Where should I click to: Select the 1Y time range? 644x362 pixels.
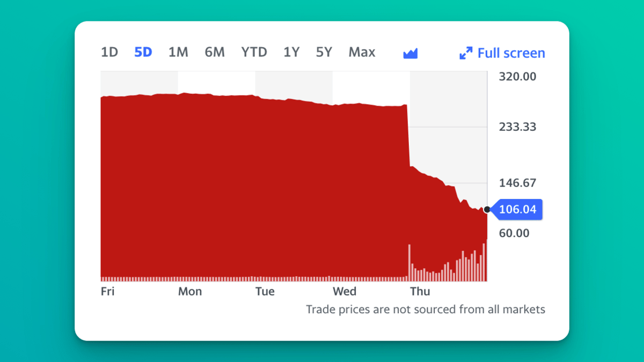click(291, 52)
